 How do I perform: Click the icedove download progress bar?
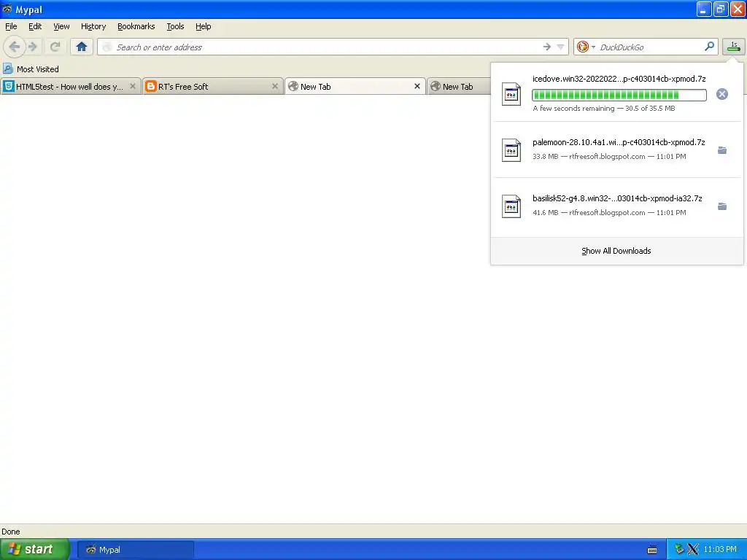click(619, 95)
